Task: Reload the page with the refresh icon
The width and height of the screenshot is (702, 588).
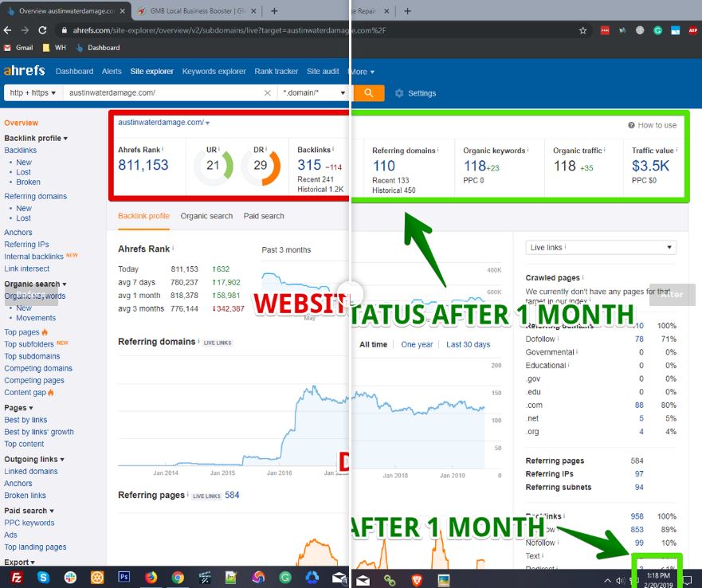Action: coord(42,30)
